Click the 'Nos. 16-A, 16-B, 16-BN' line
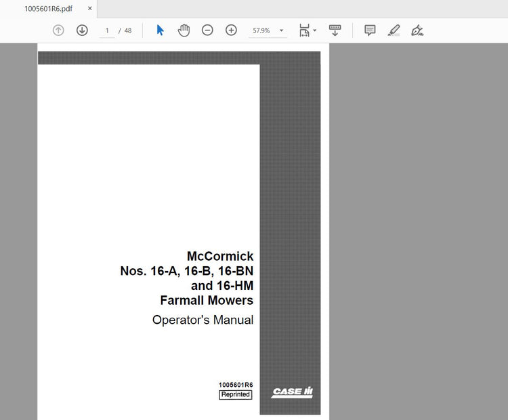This screenshot has height=420, width=508. 187,271
